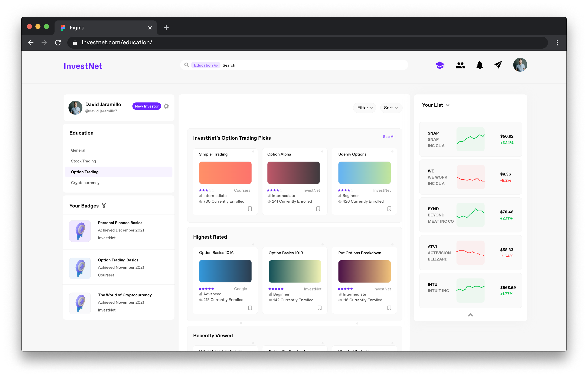Screen dimensions: 588x377
Task: Reload the page with the refresh icon
Action: tap(58, 43)
